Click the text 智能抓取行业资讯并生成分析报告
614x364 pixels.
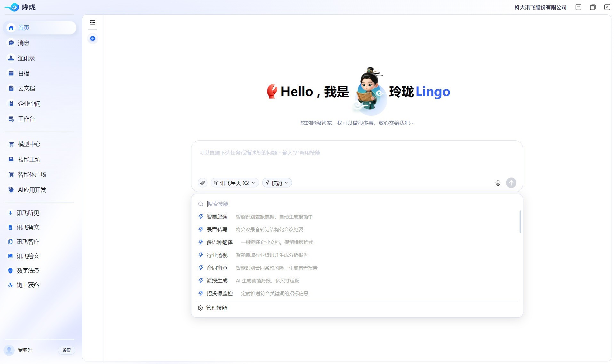click(x=272, y=255)
